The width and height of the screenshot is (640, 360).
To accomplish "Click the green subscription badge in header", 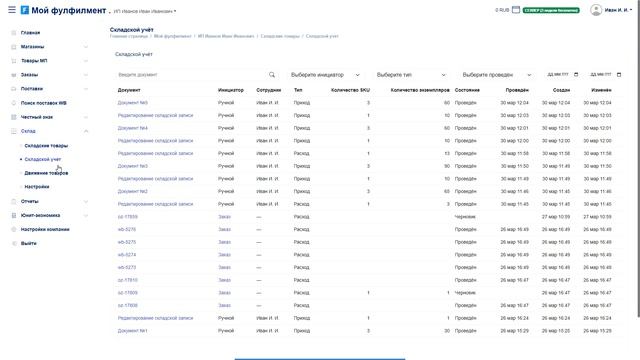I will click(551, 10).
